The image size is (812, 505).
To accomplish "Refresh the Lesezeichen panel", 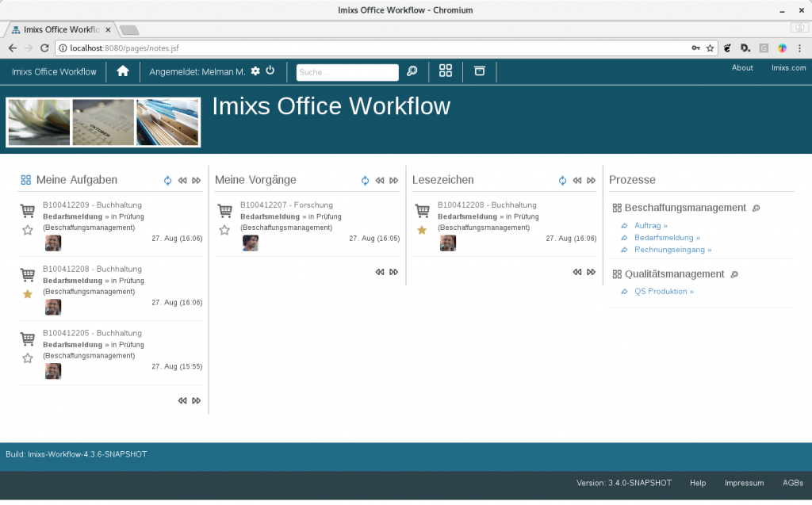I will pos(562,181).
